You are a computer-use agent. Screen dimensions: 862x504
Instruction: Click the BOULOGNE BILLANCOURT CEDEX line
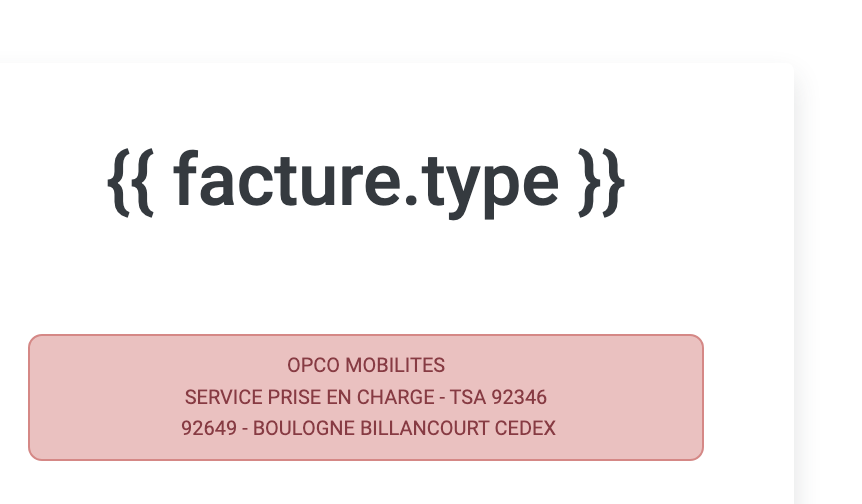pyautogui.click(x=368, y=428)
